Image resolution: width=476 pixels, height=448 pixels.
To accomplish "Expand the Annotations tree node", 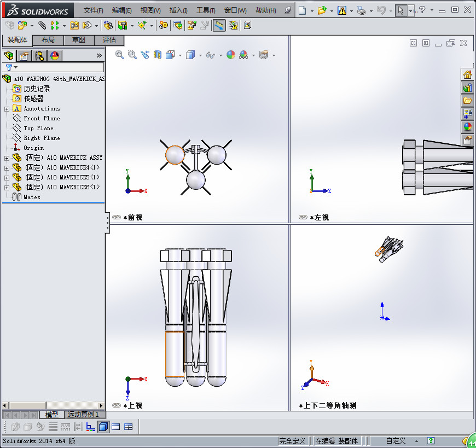I will 7,109.
